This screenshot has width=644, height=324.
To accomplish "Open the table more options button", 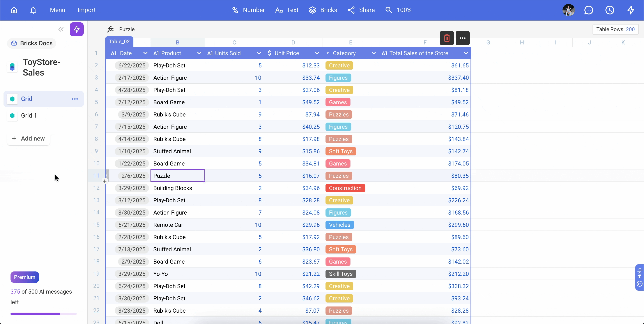I will (x=462, y=38).
